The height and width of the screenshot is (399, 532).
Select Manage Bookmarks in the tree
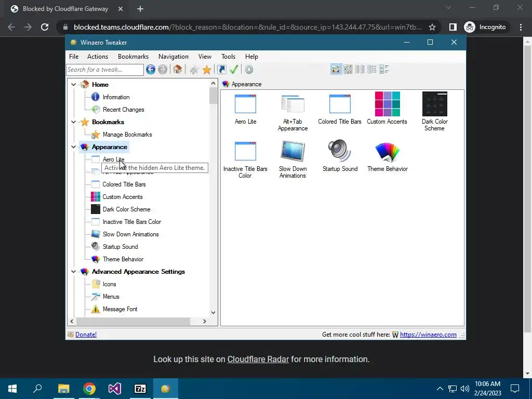(127, 135)
